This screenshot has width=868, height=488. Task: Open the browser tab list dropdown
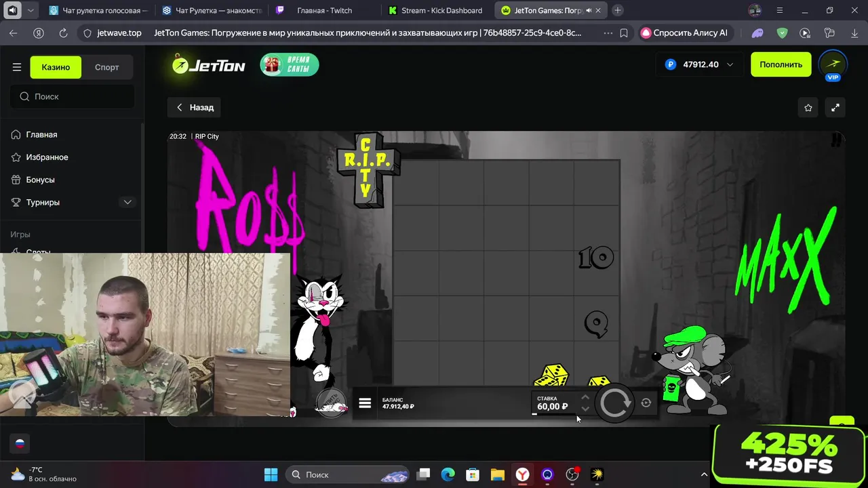tap(31, 10)
